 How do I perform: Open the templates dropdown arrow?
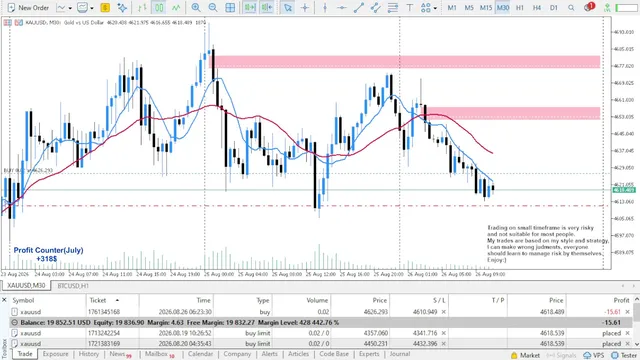coord(92,8)
